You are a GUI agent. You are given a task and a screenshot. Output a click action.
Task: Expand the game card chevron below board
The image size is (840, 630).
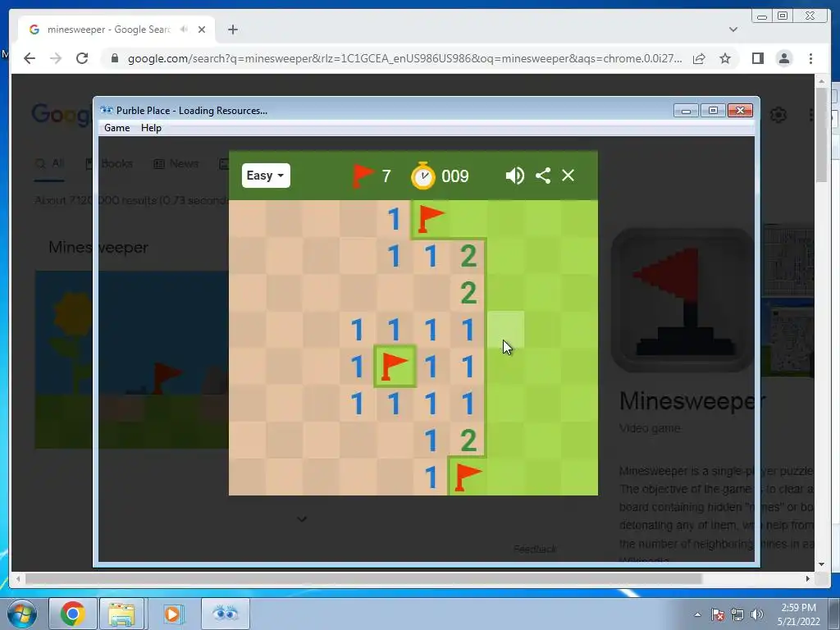302,518
